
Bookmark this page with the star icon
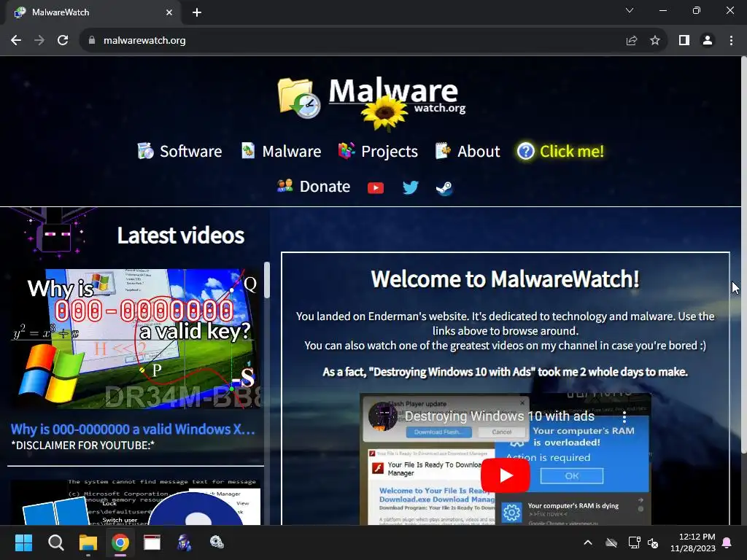(x=655, y=41)
